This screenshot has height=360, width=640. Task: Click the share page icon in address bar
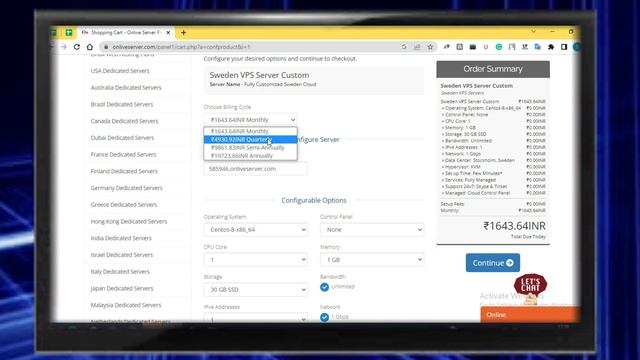click(417, 47)
